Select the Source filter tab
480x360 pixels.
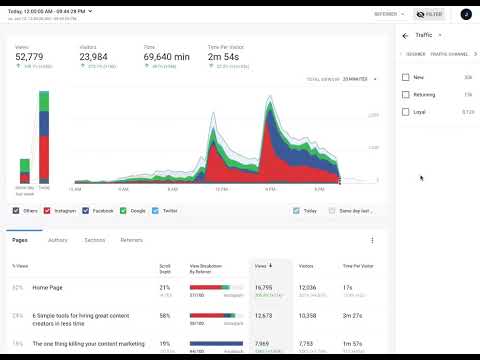click(416, 54)
